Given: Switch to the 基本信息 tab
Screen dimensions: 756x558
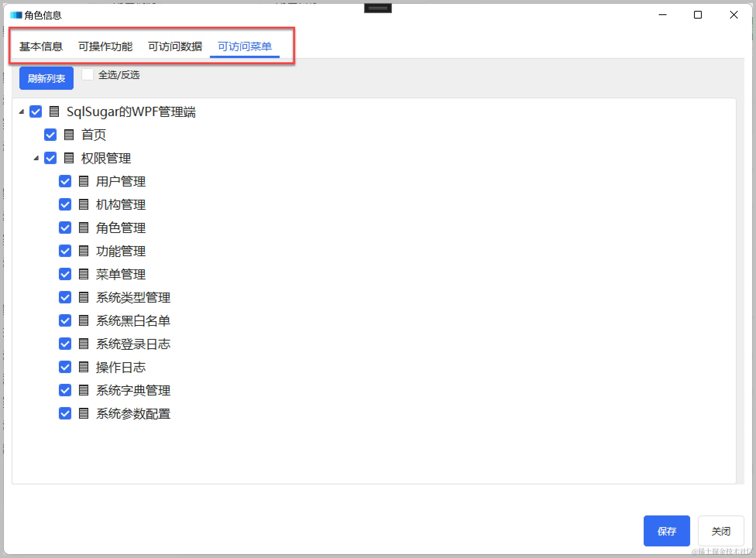Looking at the screenshot, I should [41, 46].
